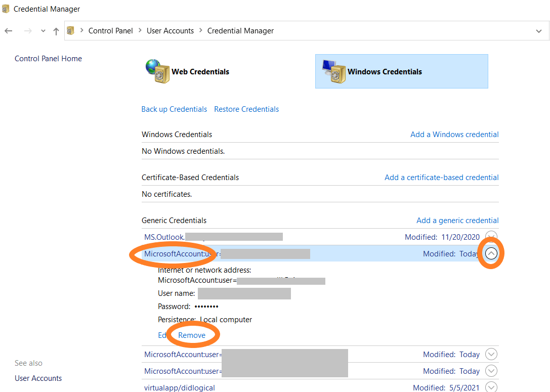
Task: Open User Accounts under See also
Action: pyautogui.click(x=38, y=378)
